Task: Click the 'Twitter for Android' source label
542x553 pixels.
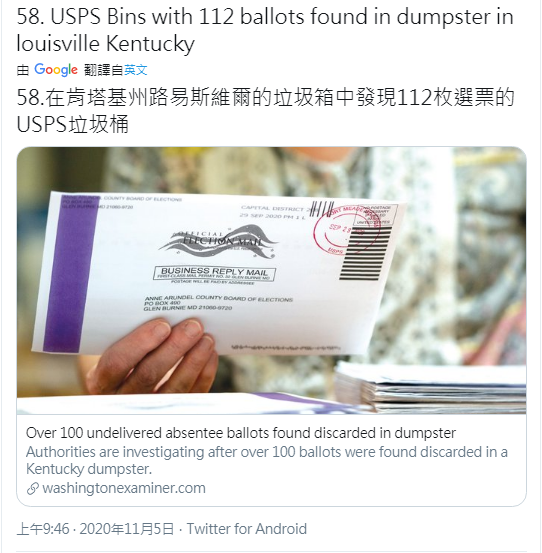Action: click(246, 529)
